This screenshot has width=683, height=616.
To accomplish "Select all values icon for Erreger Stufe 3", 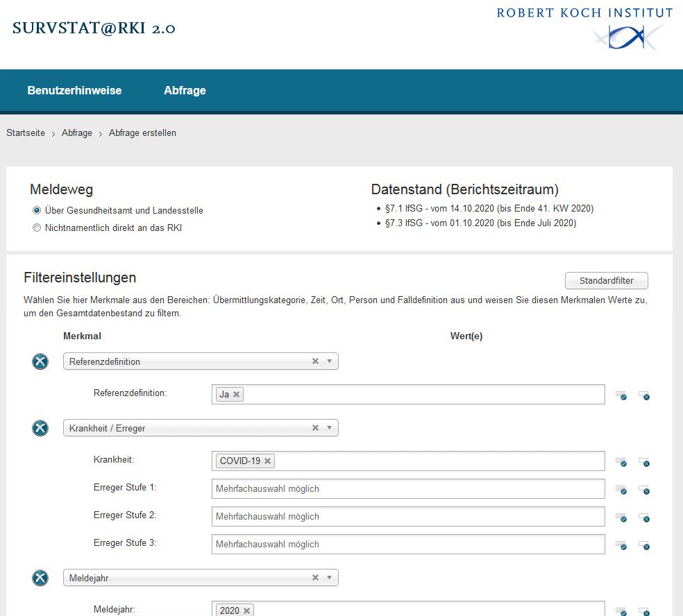I will pyautogui.click(x=621, y=545).
